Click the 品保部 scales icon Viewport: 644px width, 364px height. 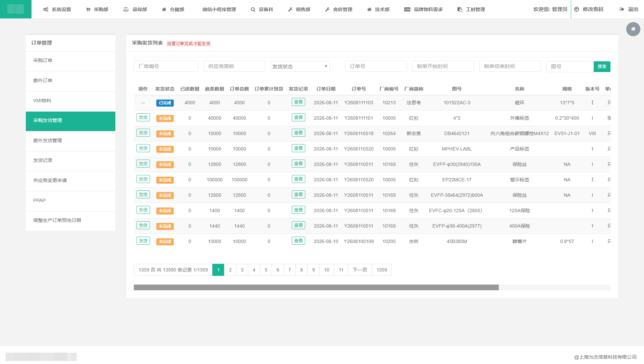[x=126, y=9]
